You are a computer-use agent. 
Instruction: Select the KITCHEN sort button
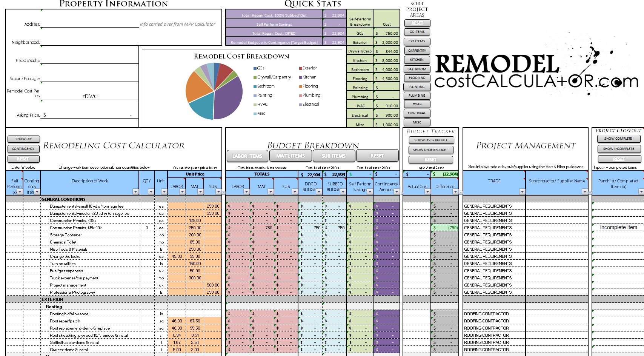[x=417, y=60]
